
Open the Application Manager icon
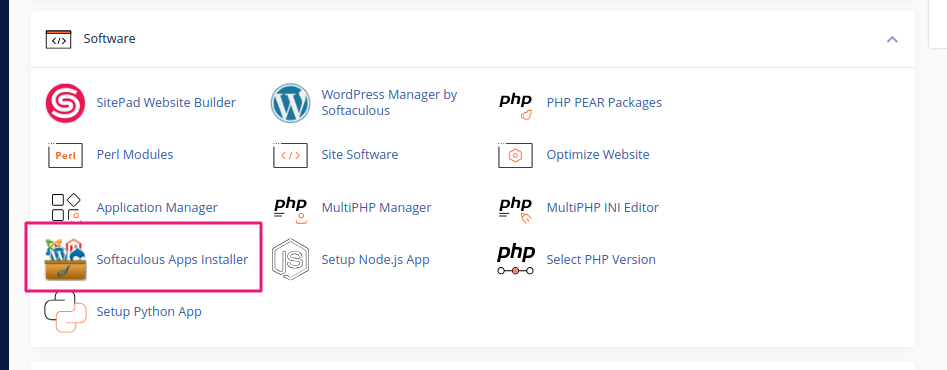(x=66, y=208)
